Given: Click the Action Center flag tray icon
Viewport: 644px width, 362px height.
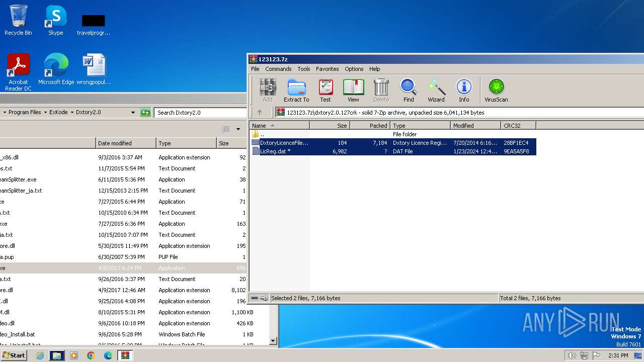Looking at the screenshot, I should (x=596, y=355).
